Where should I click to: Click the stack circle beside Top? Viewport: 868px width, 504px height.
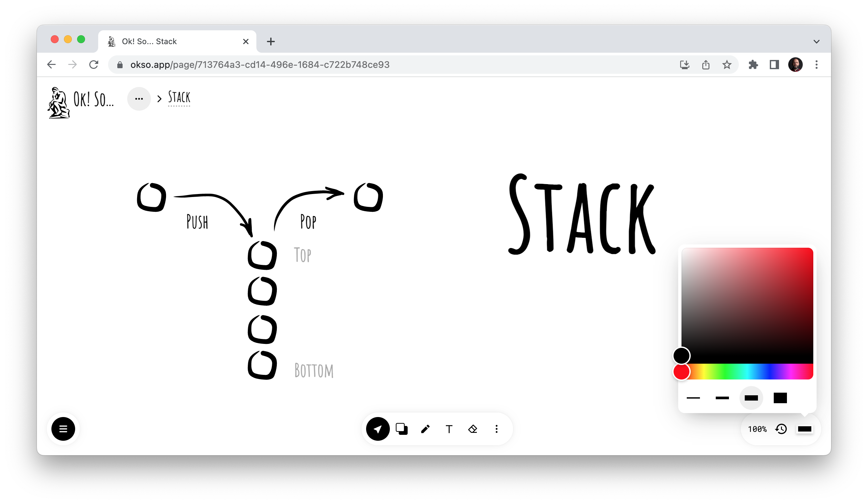(x=262, y=255)
